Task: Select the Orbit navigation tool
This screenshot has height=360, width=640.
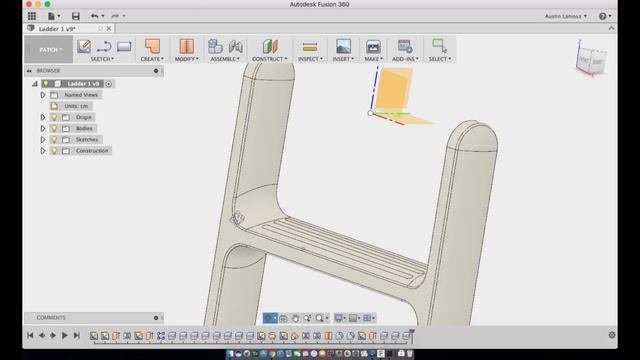Action: (x=269, y=318)
